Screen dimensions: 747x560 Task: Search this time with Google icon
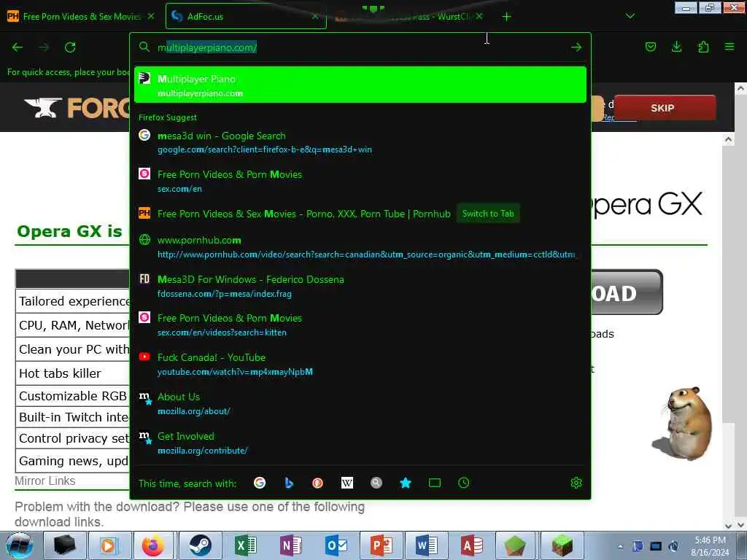coord(260,483)
